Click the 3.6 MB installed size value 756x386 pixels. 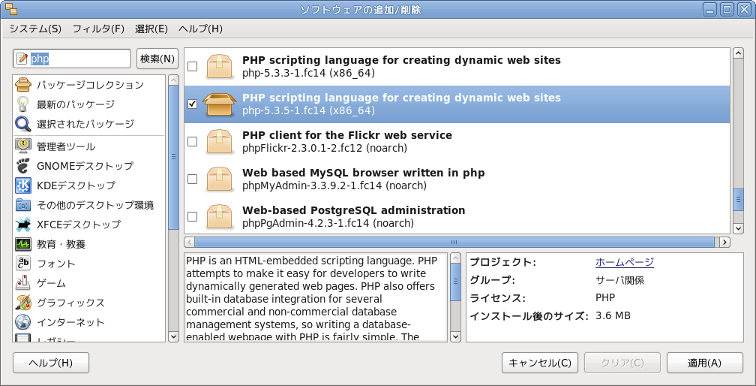pos(613,316)
